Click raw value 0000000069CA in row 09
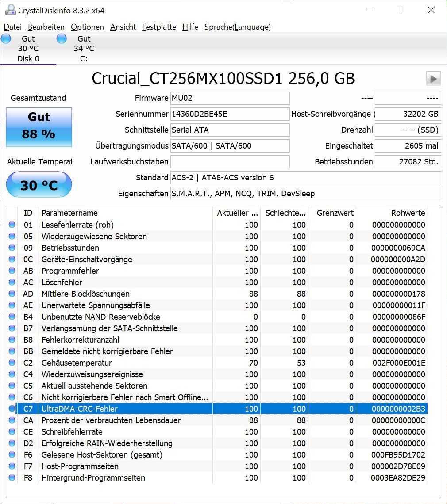Screen dimensions: 447x504 [x=398, y=248]
